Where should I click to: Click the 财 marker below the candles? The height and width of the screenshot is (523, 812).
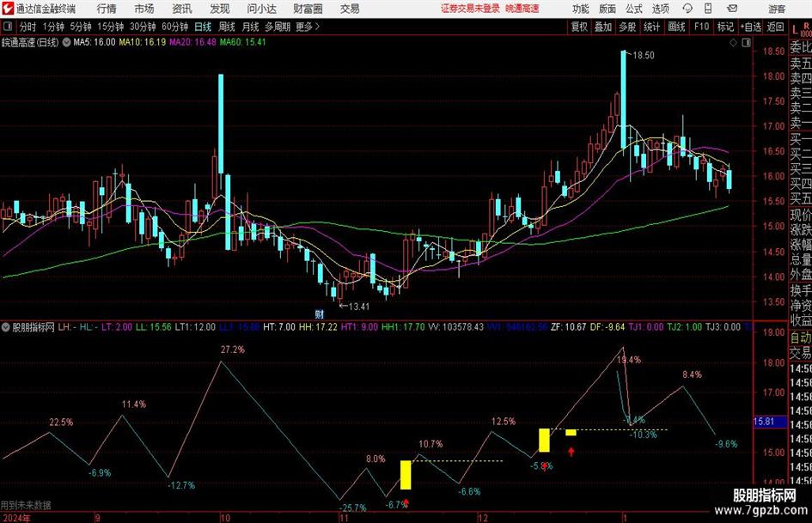coord(320,313)
